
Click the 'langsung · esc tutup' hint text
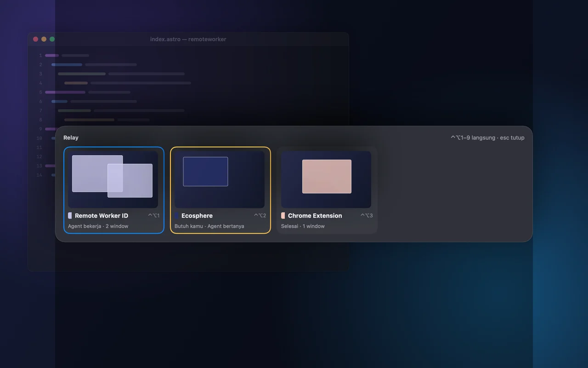(498, 138)
